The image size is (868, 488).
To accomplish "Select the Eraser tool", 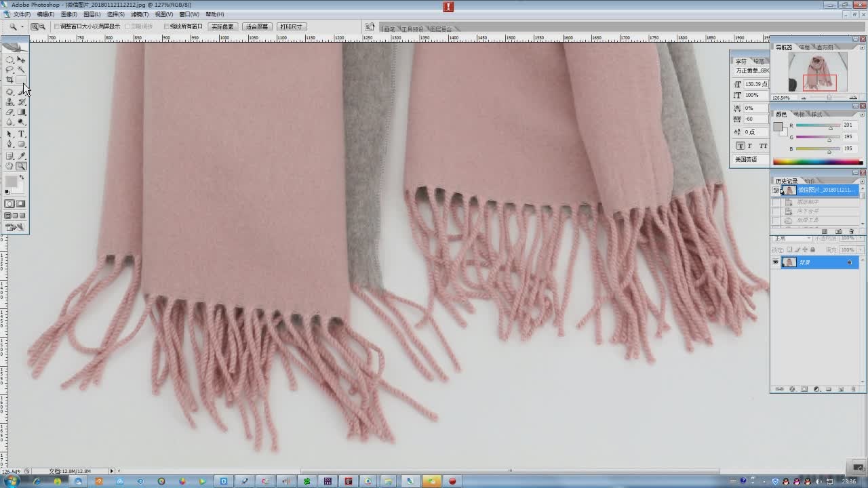I will (9, 112).
